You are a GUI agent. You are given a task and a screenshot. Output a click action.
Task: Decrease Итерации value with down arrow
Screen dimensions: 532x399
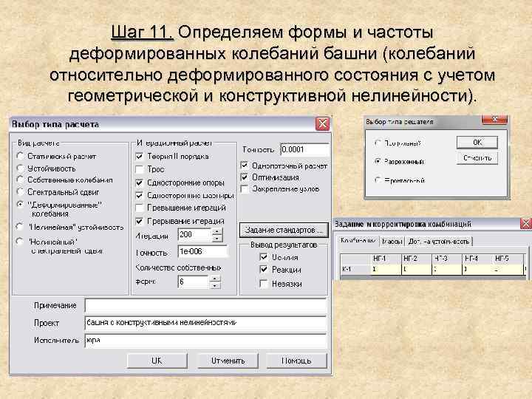[x=216, y=239]
